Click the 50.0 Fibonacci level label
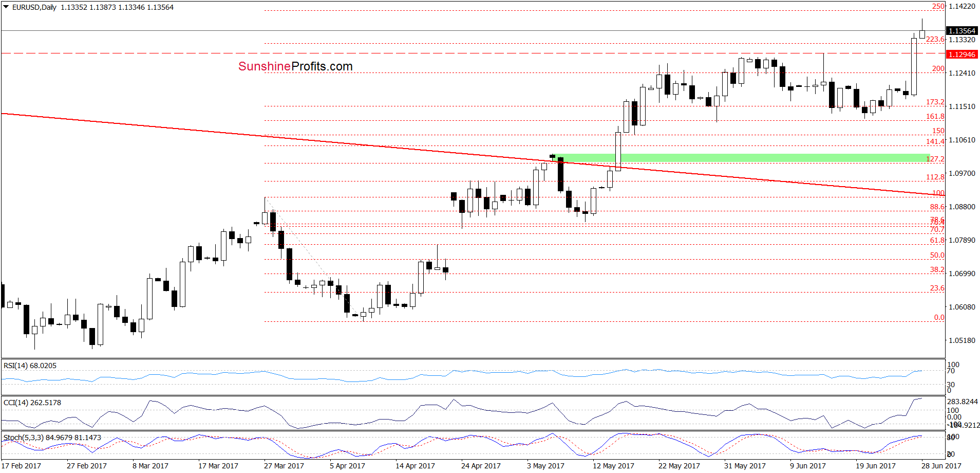 tap(937, 256)
